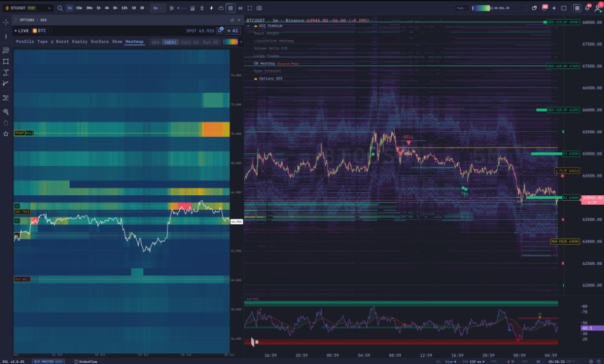Image resolution: width=604 pixels, height=364 pixels.
Task: Click the alert bell in Options GEX panel
Action: coord(219,31)
